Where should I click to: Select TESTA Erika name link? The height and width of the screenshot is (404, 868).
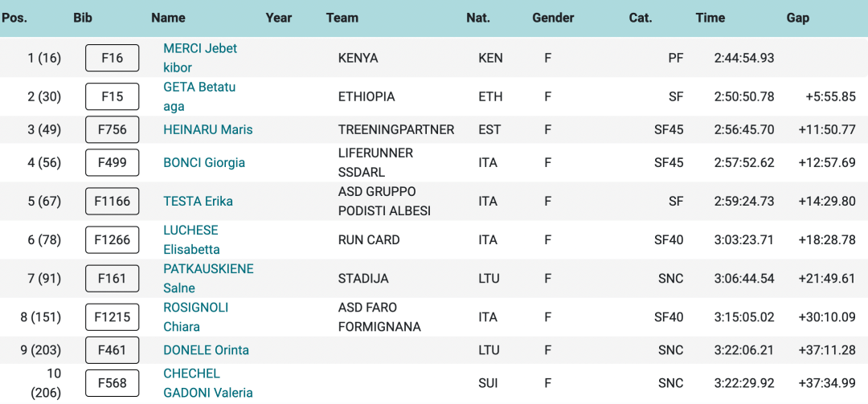pos(198,201)
